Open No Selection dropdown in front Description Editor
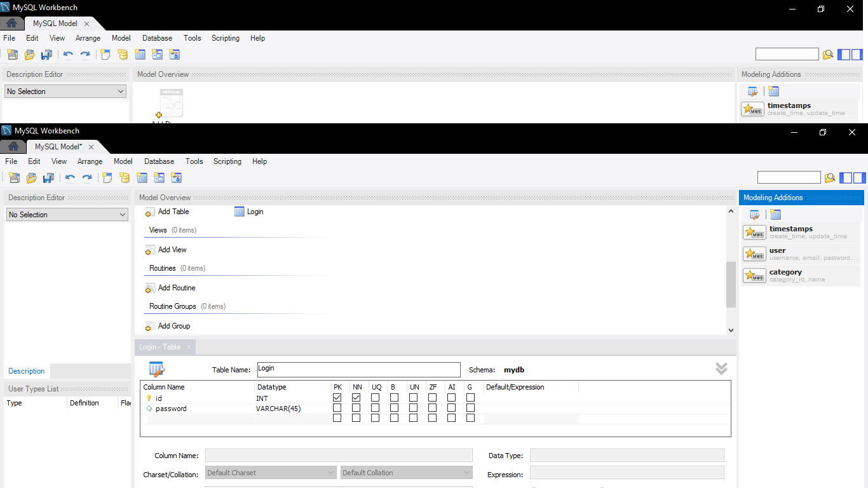This screenshot has height=488, width=868. coord(67,215)
